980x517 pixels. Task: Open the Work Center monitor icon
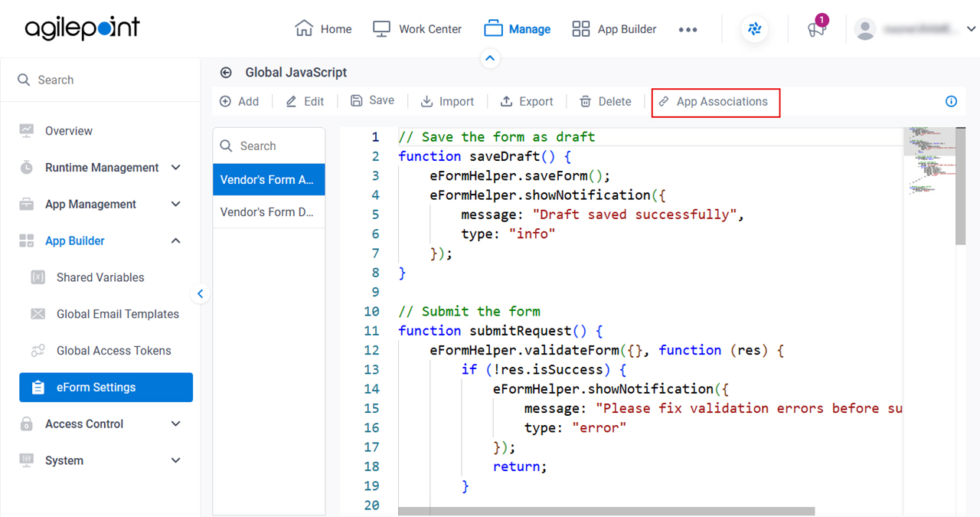381,28
